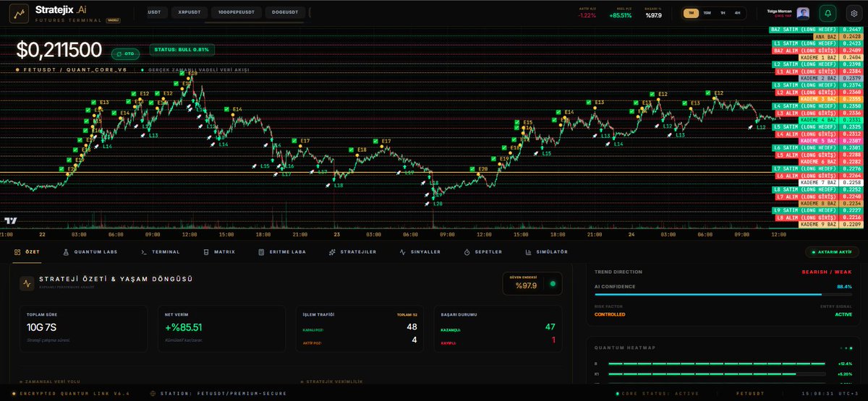Toggle the Aktarım Aktif switch
This screenshot has height=401, width=868.
(832, 252)
